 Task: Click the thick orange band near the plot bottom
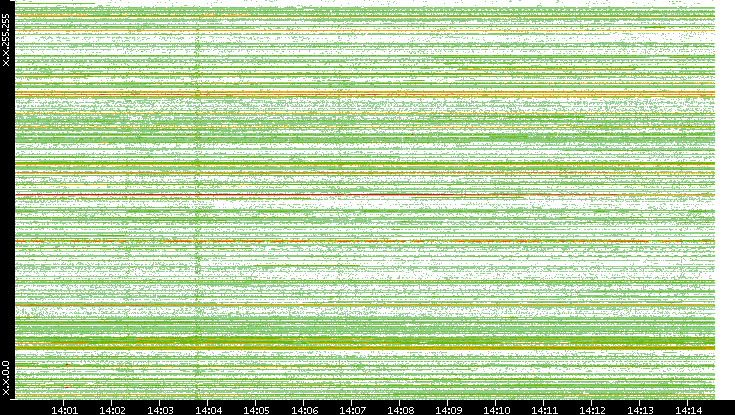[360, 346]
